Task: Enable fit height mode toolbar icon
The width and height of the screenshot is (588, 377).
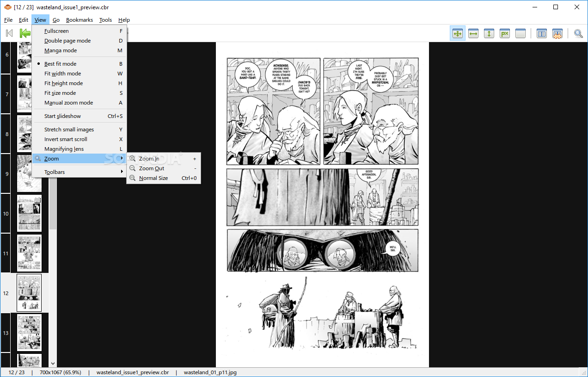Action: click(x=489, y=33)
